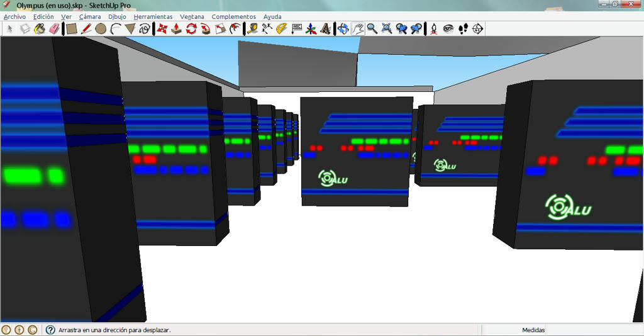This screenshot has height=336, width=644.
Task: Open the Cámara menu
Action: pos(90,17)
